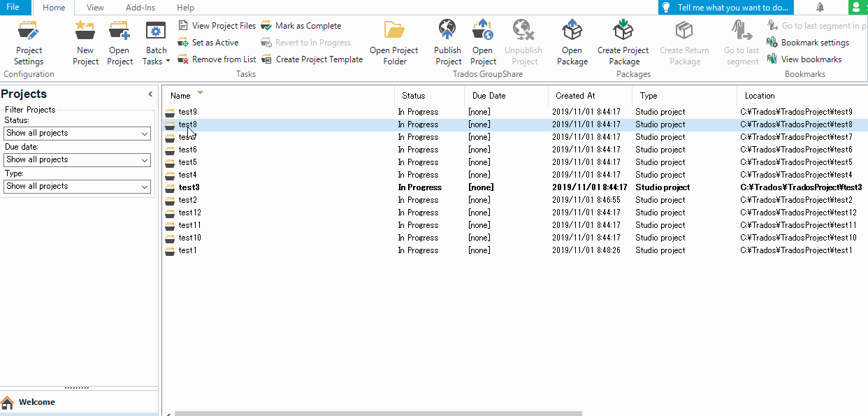The width and height of the screenshot is (868, 416).
Task: Click the scrollbar left arrow
Action: click(x=168, y=413)
